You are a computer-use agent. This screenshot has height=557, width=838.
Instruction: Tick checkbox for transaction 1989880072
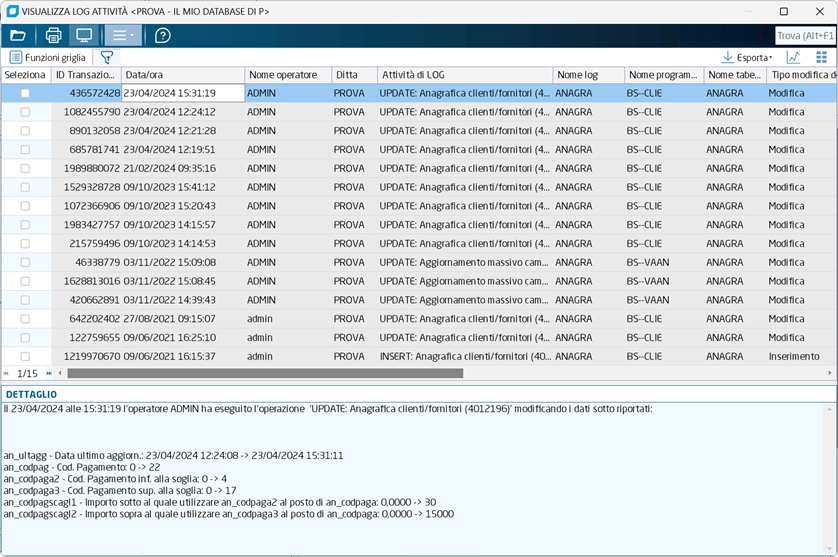point(25,168)
